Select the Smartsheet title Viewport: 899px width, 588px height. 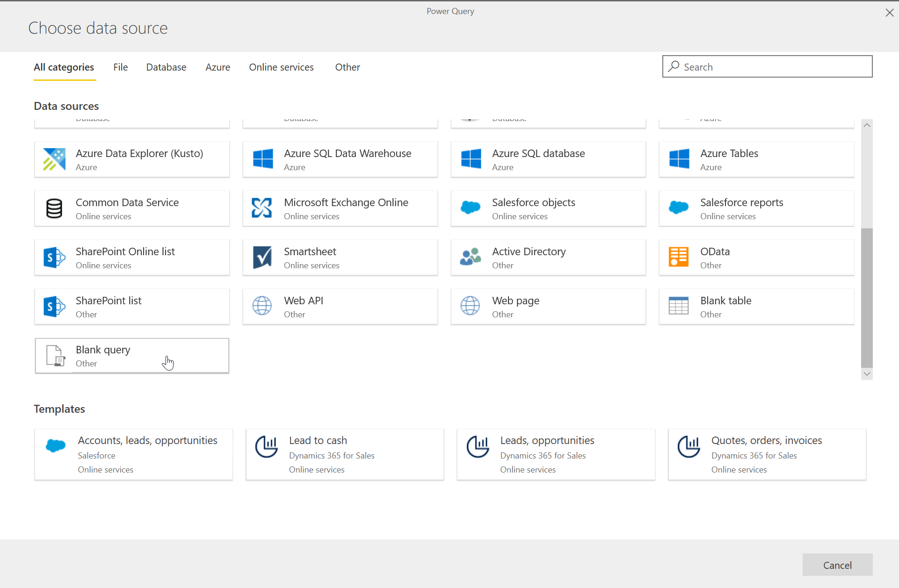click(x=310, y=251)
